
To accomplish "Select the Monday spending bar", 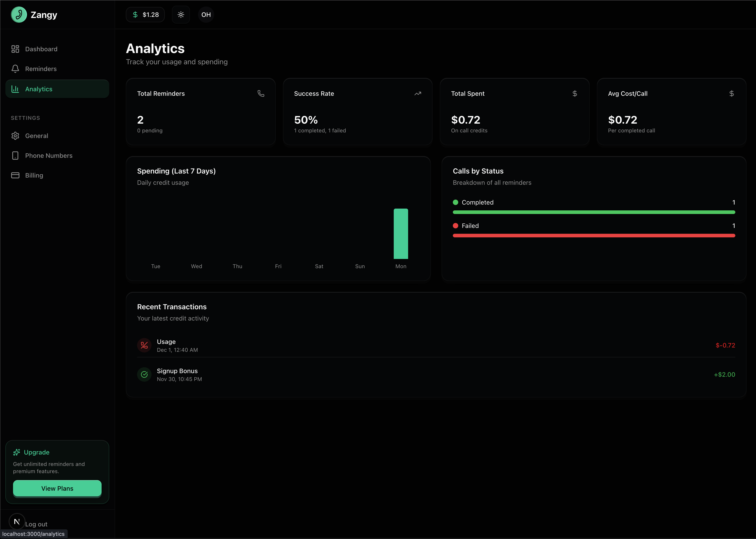I will coord(400,234).
